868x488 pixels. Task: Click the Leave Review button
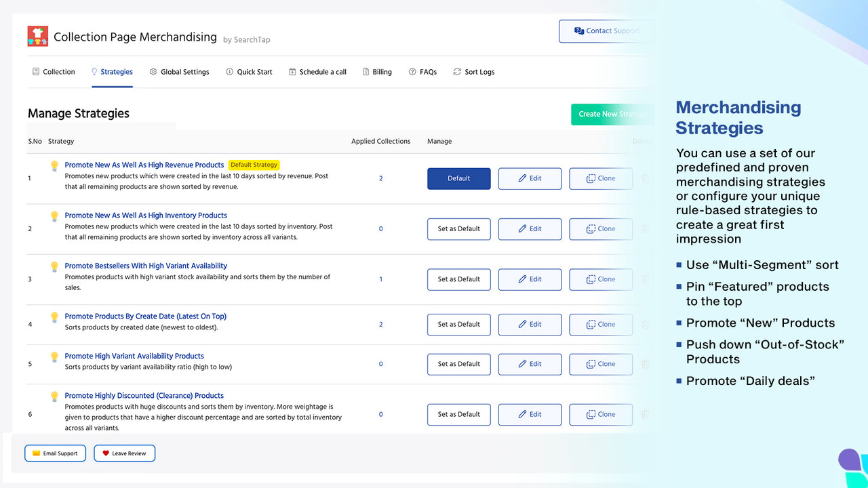point(124,453)
